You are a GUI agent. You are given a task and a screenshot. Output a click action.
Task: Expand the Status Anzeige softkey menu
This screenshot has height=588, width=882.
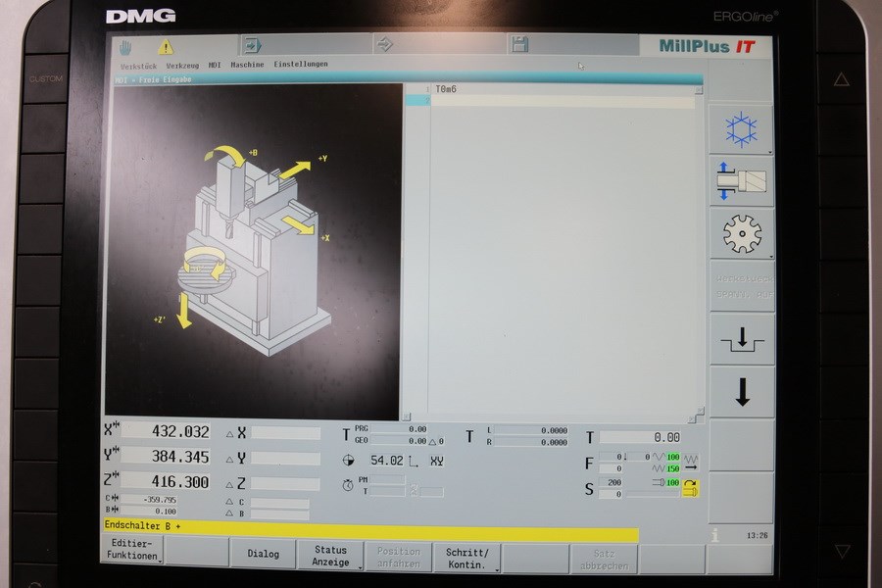[x=330, y=555]
